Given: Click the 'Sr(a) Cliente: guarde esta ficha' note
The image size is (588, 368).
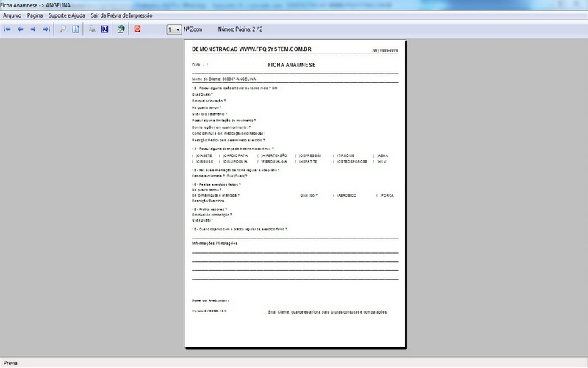Looking at the screenshot, I should [x=328, y=311].
